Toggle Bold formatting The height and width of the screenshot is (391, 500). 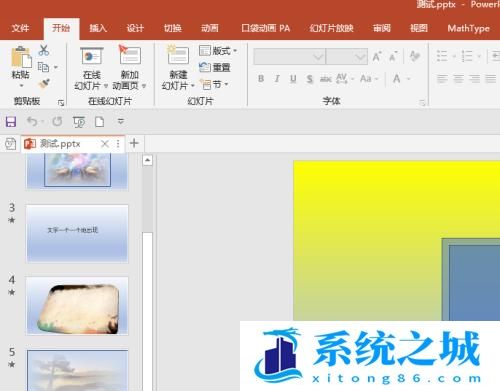point(261,79)
